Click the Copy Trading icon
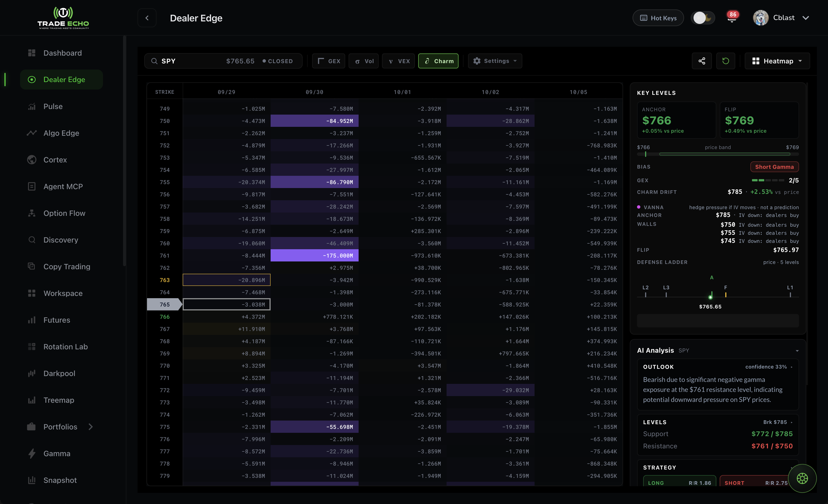The image size is (828, 504). point(31,267)
